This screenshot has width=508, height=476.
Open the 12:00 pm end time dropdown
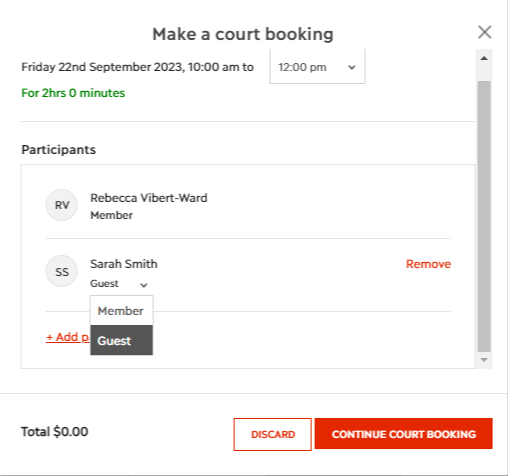[x=317, y=67]
